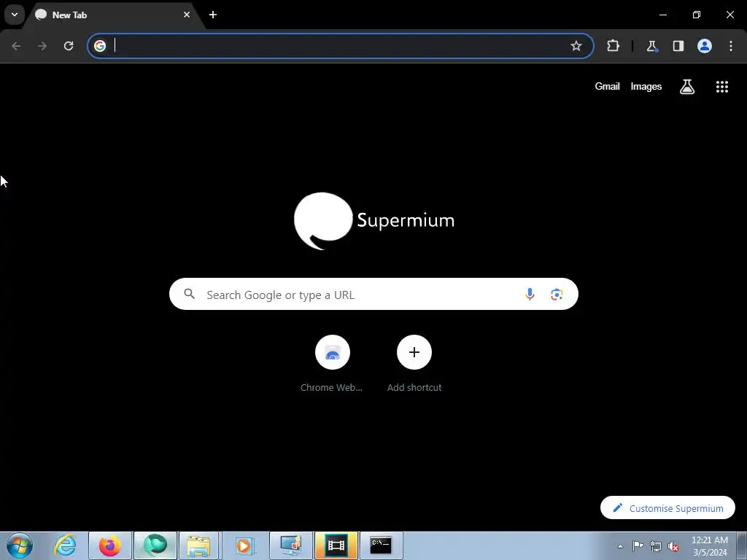The image size is (747, 560).
Task: Launch Internet Explorer from taskbar
Action: [x=65, y=545]
